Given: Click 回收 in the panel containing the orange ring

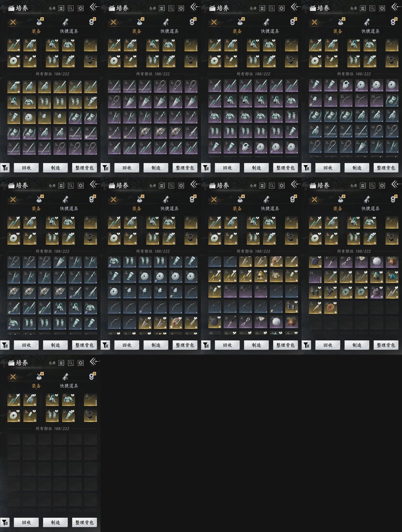Looking at the screenshot, I should [328, 345].
